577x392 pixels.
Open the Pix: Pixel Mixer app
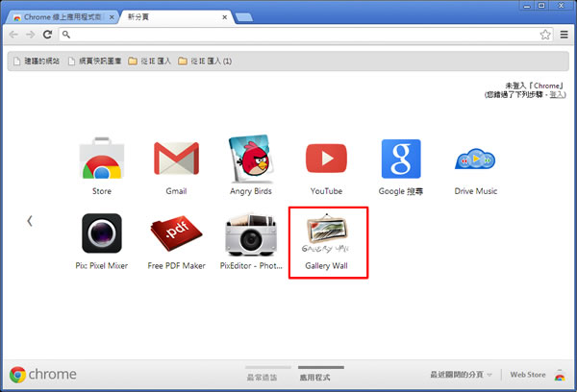click(x=102, y=233)
